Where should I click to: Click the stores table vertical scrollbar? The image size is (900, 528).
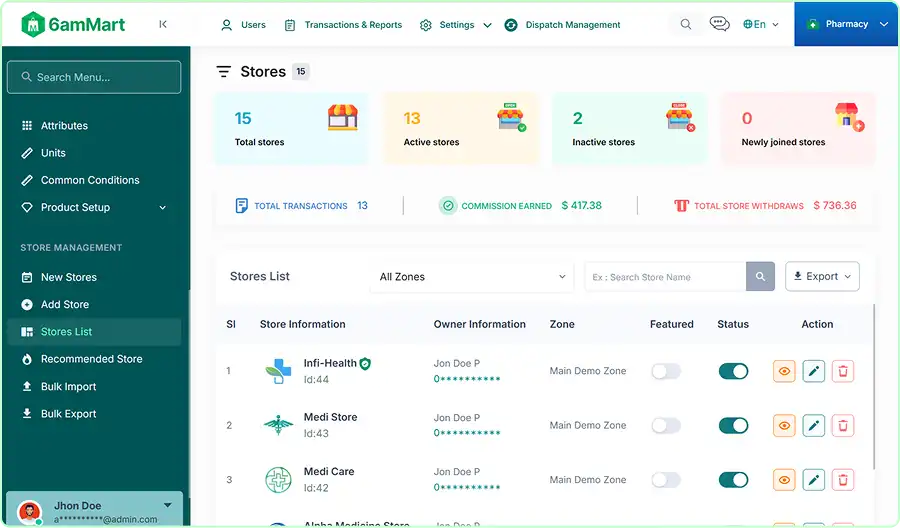tap(874, 387)
